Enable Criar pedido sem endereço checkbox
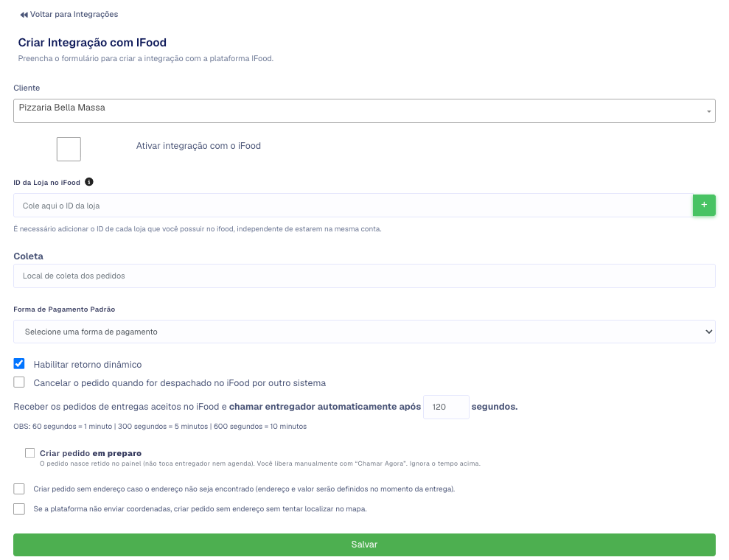 pos(19,489)
